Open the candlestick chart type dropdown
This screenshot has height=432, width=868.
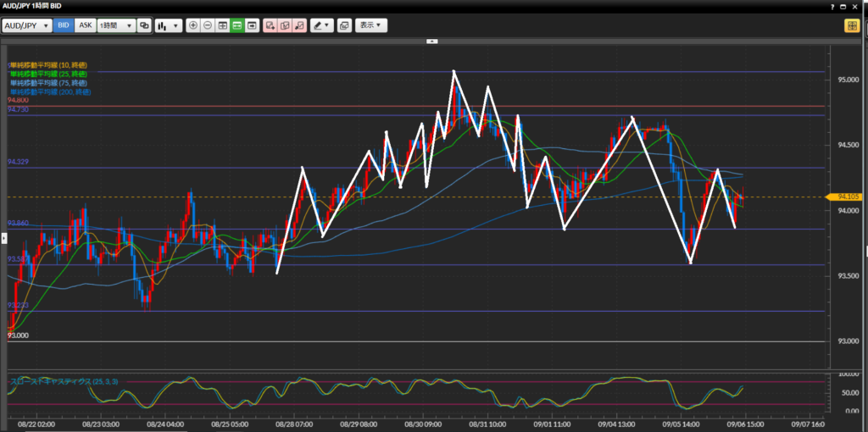pyautogui.click(x=169, y=25)
